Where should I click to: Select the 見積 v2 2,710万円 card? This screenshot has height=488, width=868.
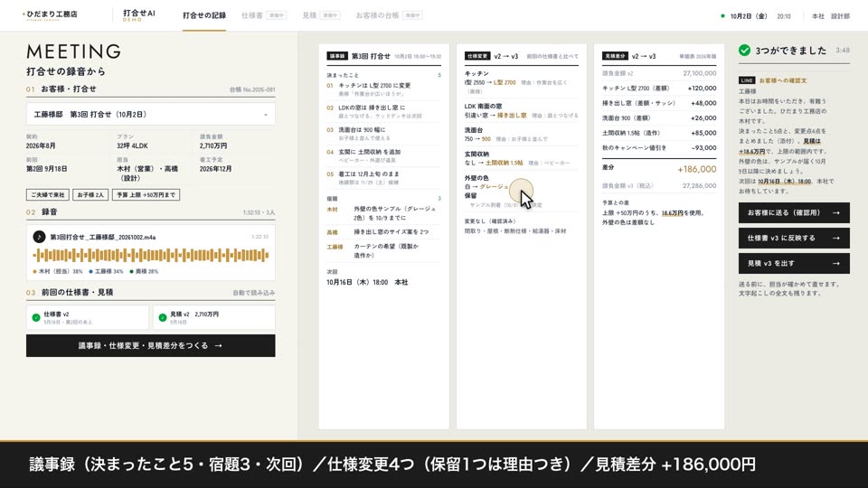pyautogui.click(x=214, y=317)
